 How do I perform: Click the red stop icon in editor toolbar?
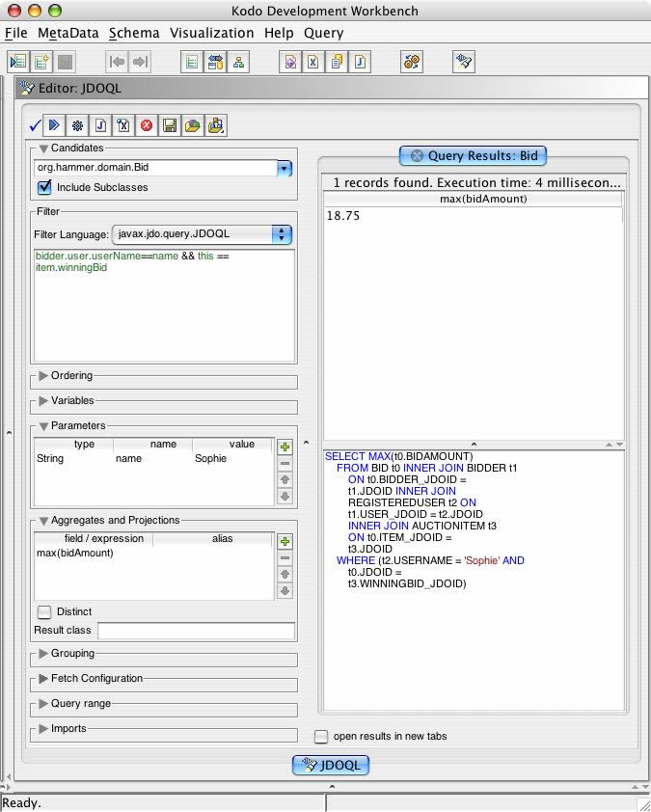pos(147,125)
